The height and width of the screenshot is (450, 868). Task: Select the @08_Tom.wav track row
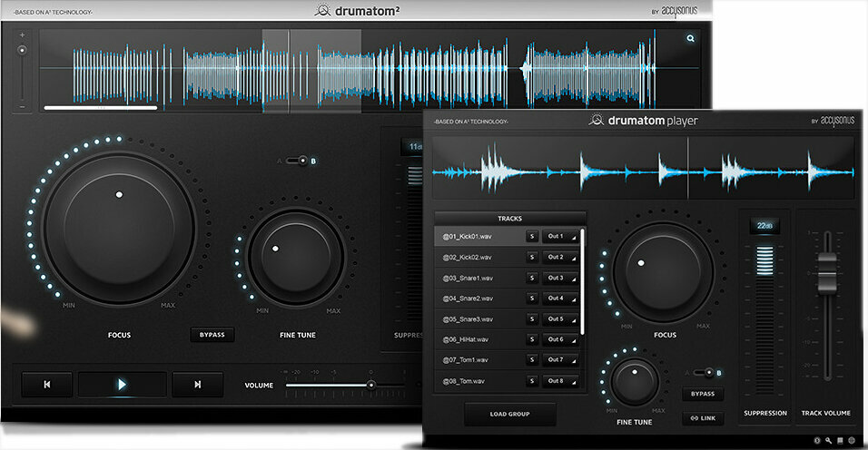pos(507,381)
